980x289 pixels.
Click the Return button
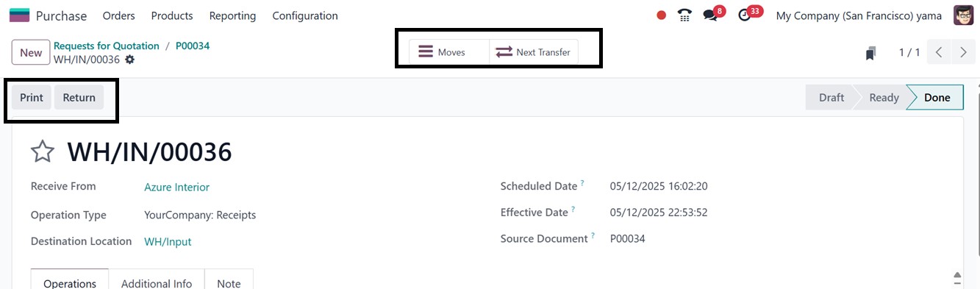79,97
